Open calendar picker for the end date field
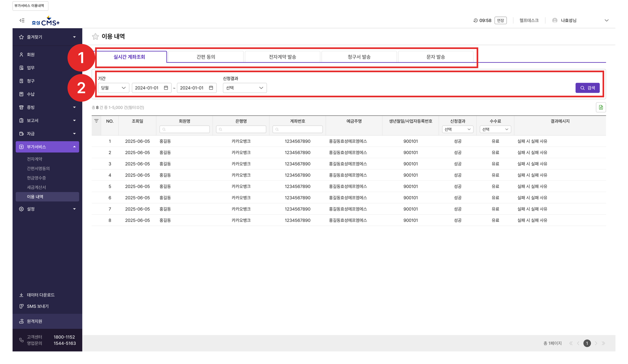The image size is (628, 364). pyautogui.click(x=211, y=88)
